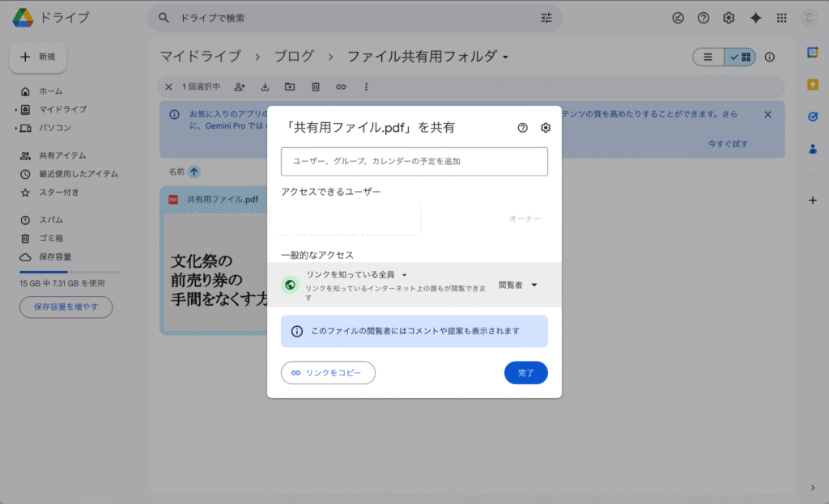Image resolution: width=829 pixels, height=504 pixels.
Task: Click the share dialog settings gear icon
Action: coord(546,128)
